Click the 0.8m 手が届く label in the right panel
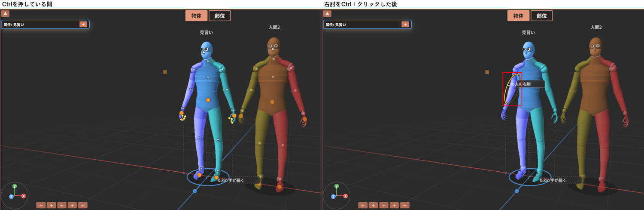The height and width of the screenshot is (210, 644). coord(553,181)
